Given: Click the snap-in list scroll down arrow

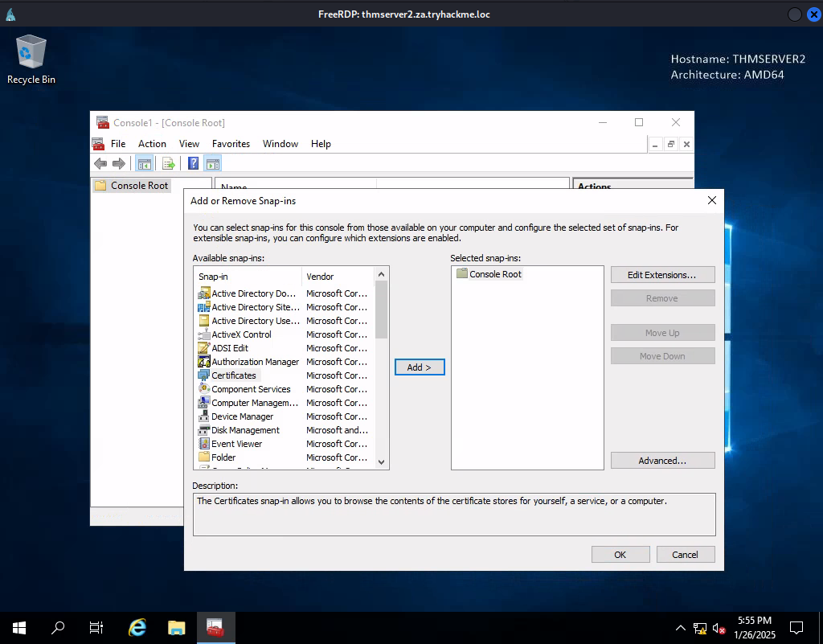Looking at the screenshot, I should coord(382,461).
